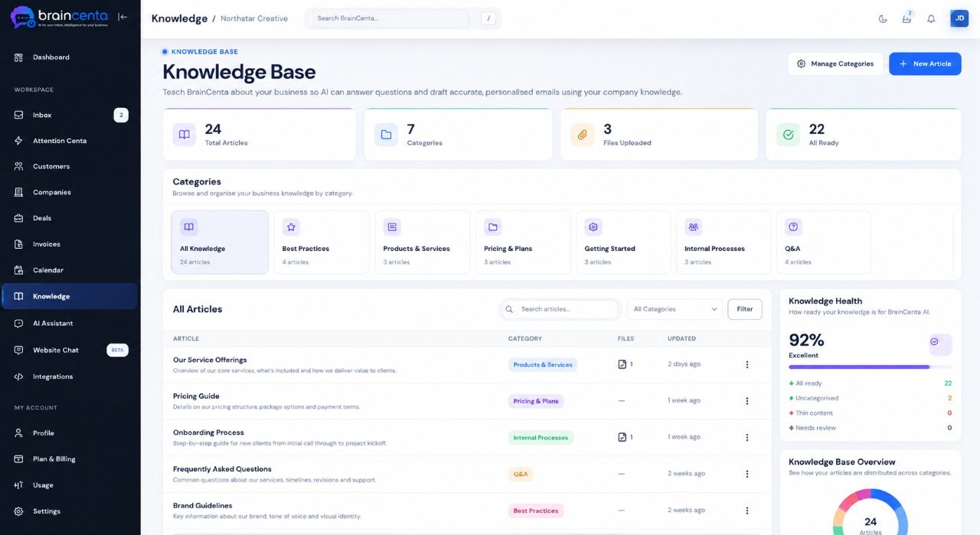
Task: Click the Best Practices tag in Brand Guidelines row
Action: (536, 511)
